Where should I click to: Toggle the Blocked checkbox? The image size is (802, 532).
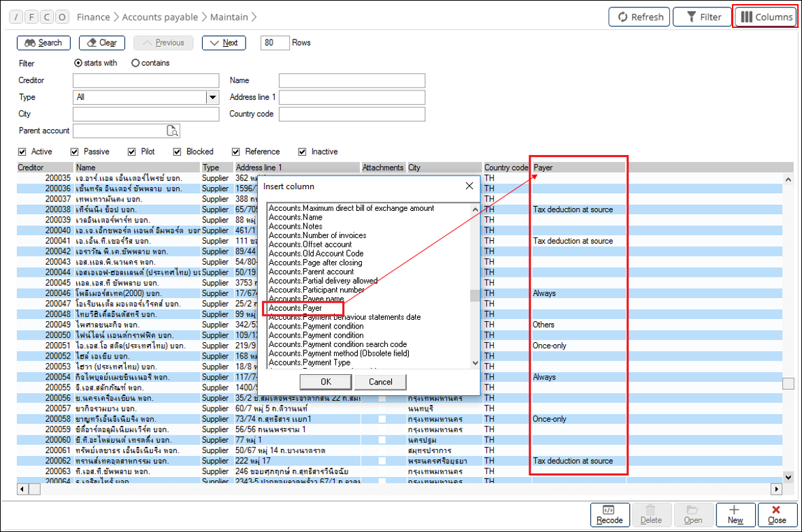point(178,152)
